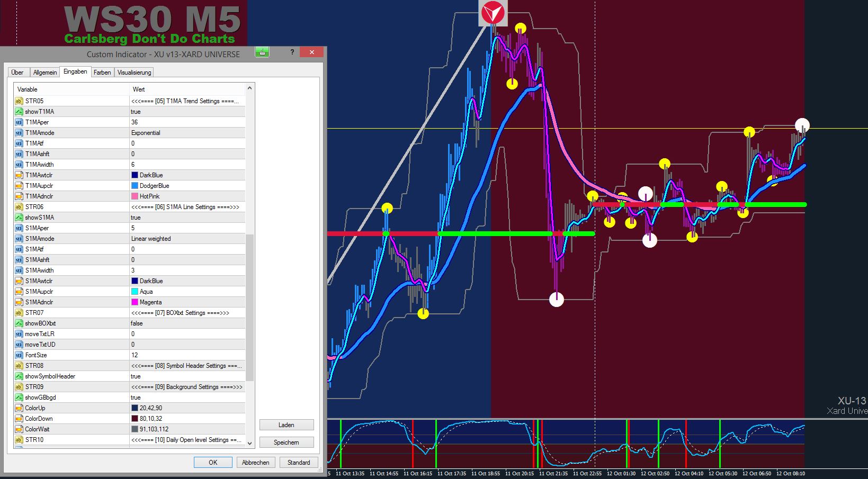Click the T1MAwidth value 6
868x479 pixels.
[187, 165]
